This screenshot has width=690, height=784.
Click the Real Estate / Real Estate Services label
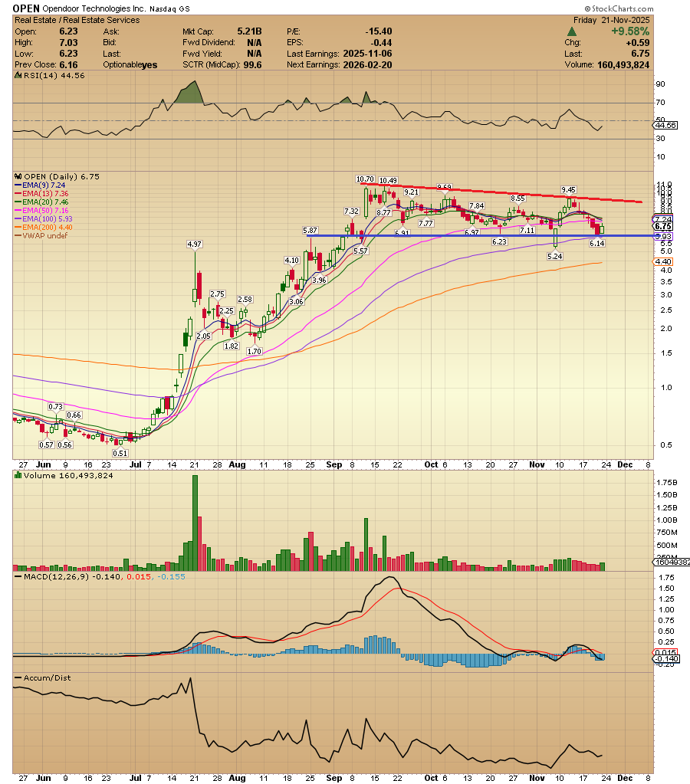coord(77,20)
